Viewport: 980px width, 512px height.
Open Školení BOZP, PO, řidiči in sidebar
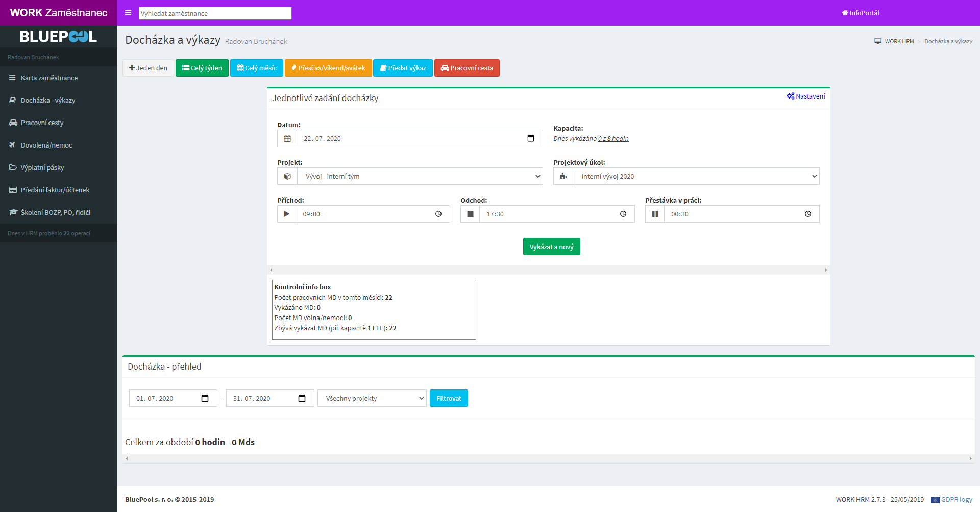point(59,212)
